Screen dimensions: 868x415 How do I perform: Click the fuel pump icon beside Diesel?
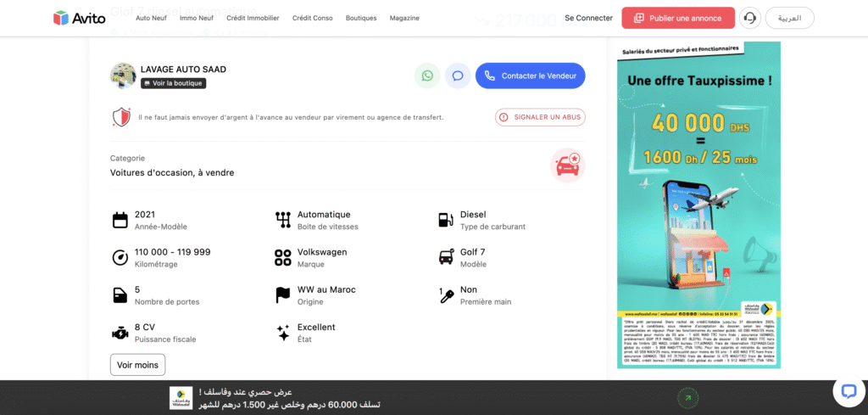point(446,220)
